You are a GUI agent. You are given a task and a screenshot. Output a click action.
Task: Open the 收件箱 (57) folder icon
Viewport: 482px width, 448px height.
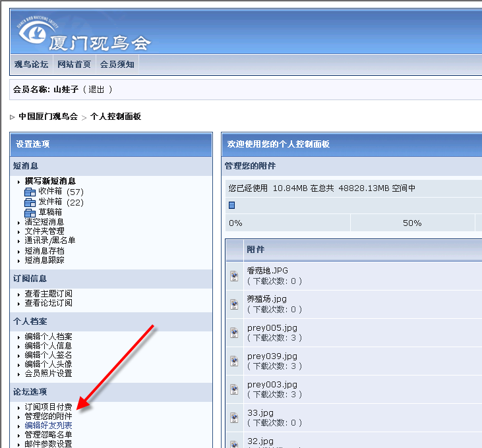30,192
